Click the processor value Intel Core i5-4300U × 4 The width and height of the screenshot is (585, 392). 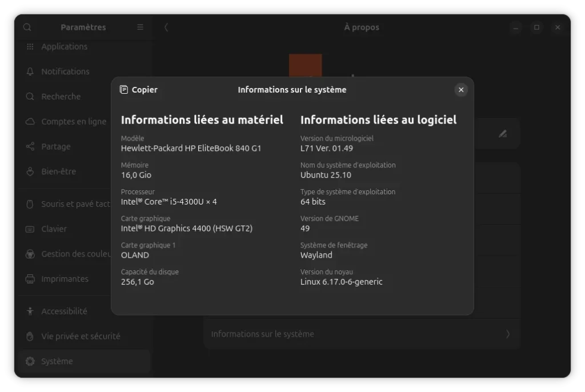pos(169,202)
